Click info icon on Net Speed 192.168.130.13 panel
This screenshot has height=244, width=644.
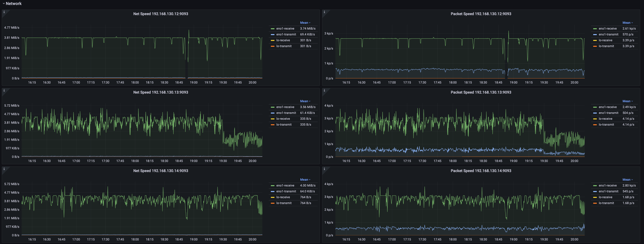[x=4, y=91]
